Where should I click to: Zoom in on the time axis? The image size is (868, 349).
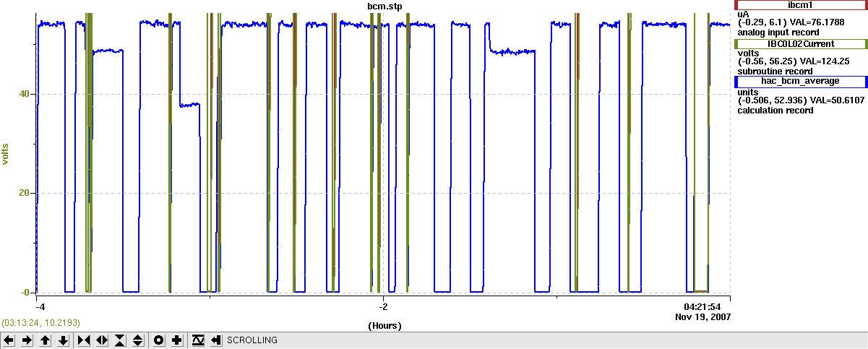pos(84,340)
